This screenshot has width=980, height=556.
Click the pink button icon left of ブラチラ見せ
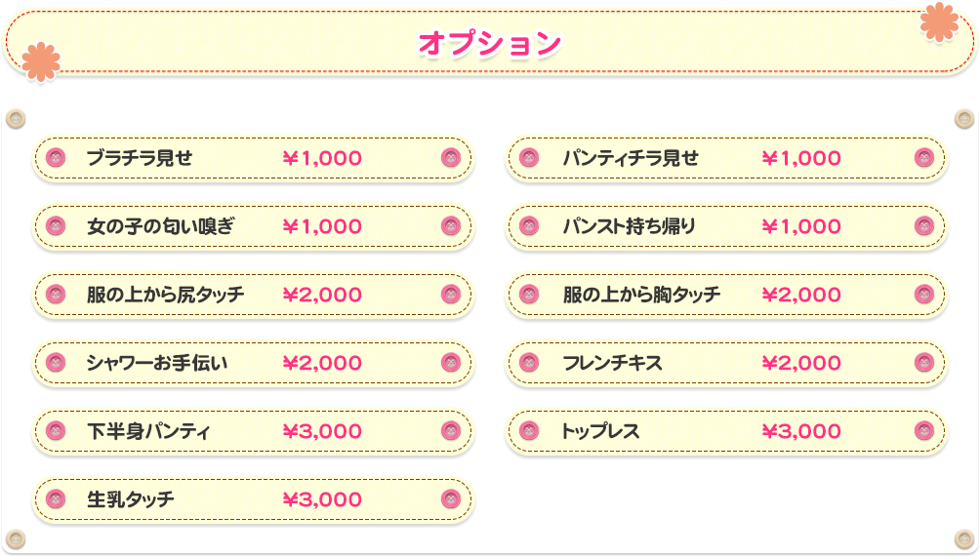pos(56,158)
